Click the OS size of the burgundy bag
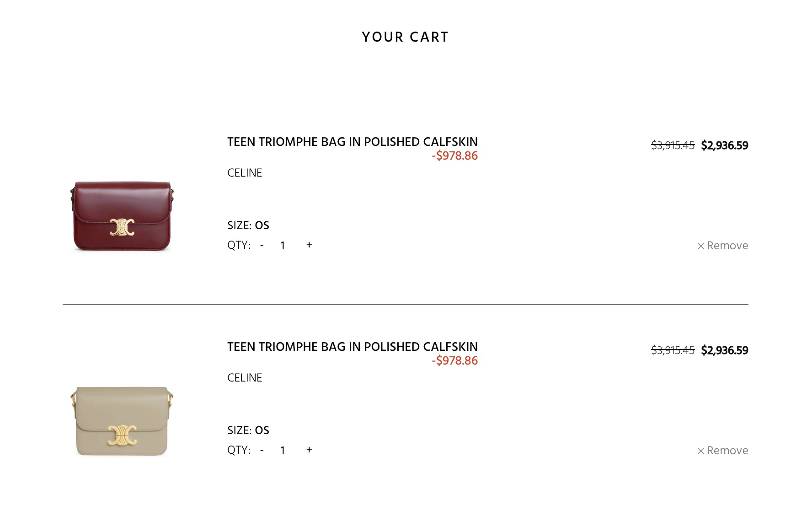The image size is (812, 516). point(262,226)
